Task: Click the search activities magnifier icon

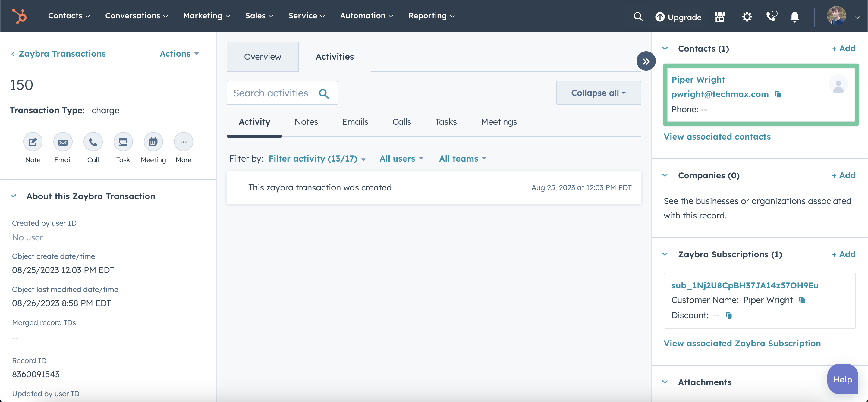Action: 323,93
